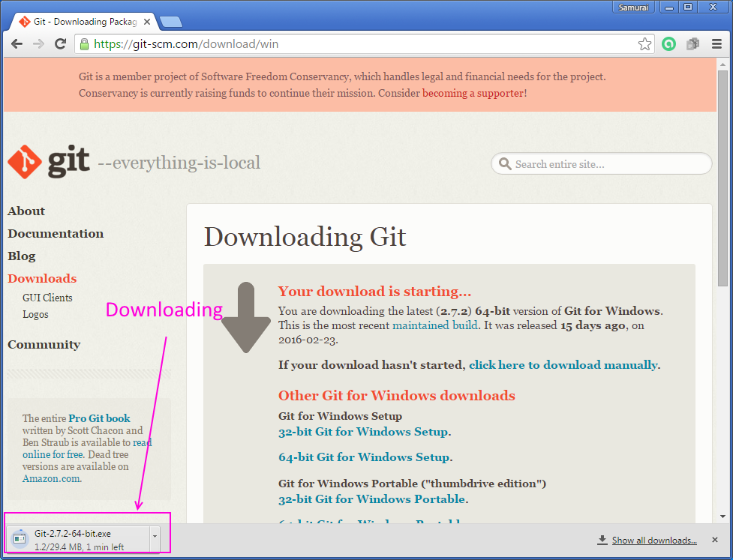Image resolution: width=733 pixels, height=560 pixels.
Task: Download 64-bit Git for Windows Setup
Action: coord(364,457)
